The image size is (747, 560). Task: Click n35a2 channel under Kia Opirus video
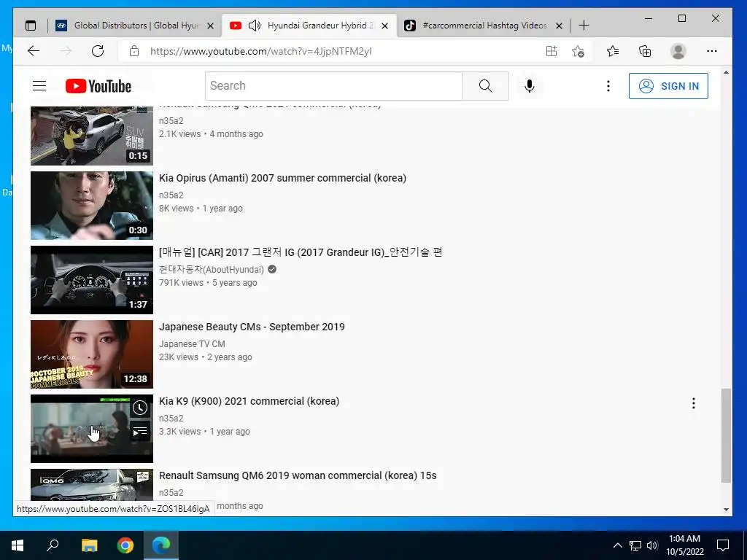pyautogui.click(x=171, y=195)
